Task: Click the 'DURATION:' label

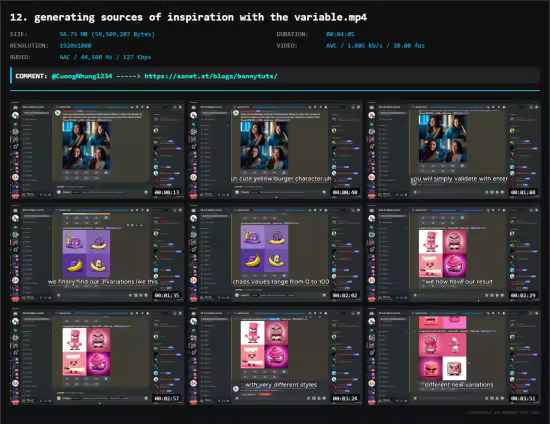Action: 292,34
